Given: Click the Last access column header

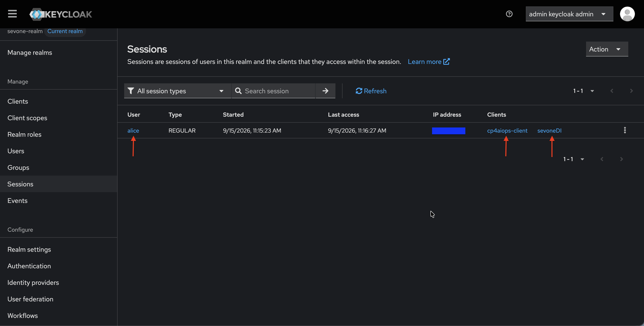Looking at the screenshot, I should (x=344, y=115).
